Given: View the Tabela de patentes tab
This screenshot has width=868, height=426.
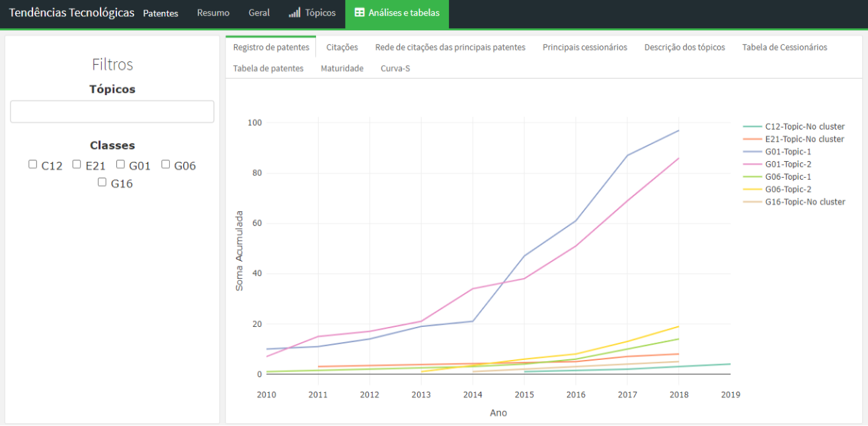Looking at the screenshot, I should [x=268, y=69].
